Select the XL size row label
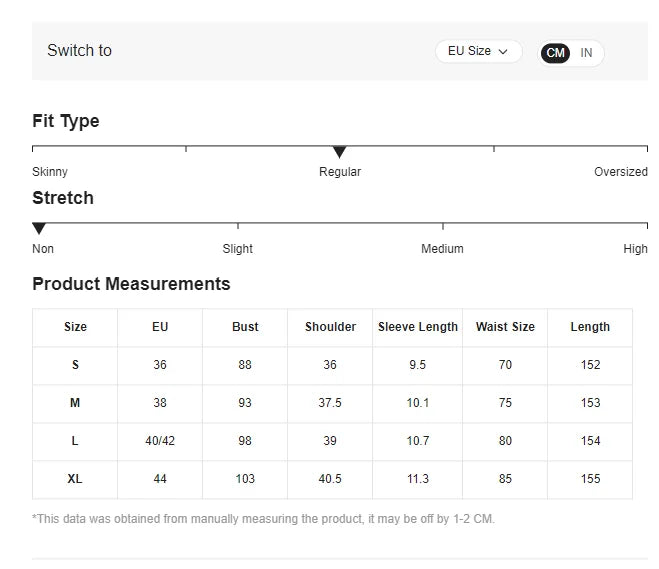This screenshot has width=659, height=569. point(75,479)
